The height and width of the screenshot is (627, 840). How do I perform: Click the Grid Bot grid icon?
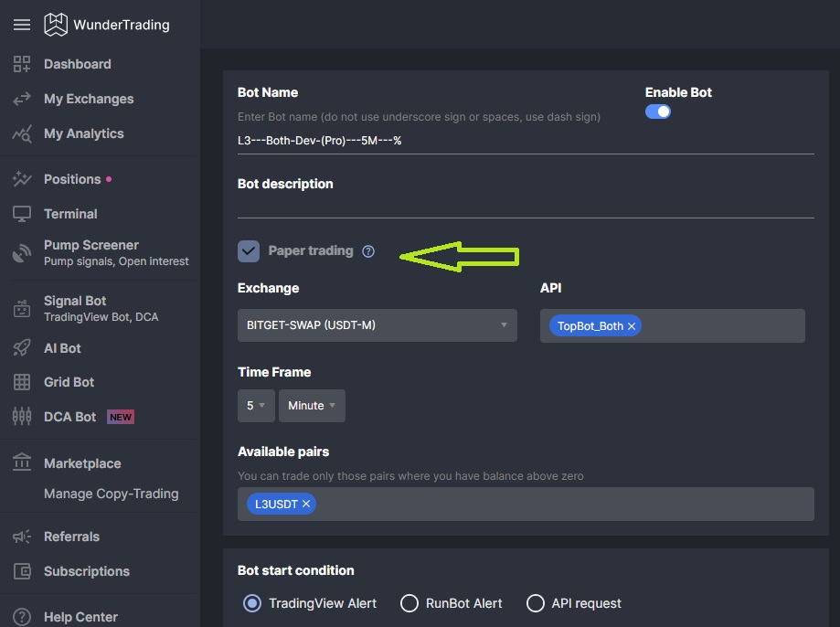pyautogui.click(x=22, y=382)
